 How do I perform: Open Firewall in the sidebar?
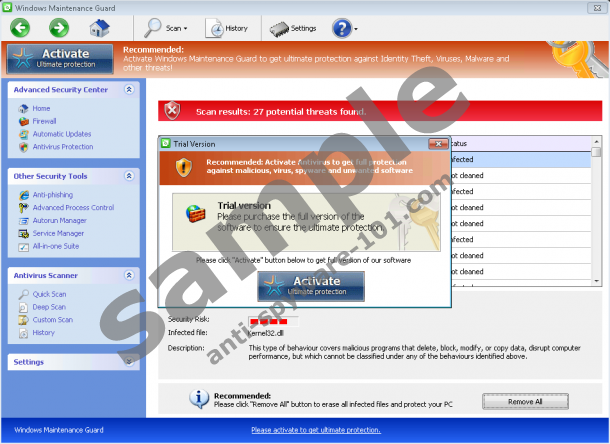pos(47,121)
